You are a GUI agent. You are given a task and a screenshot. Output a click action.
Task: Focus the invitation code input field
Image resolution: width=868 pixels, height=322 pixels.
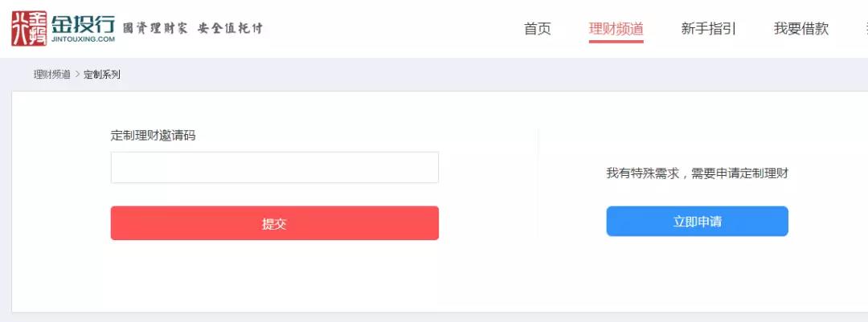[x=274, y=167]
